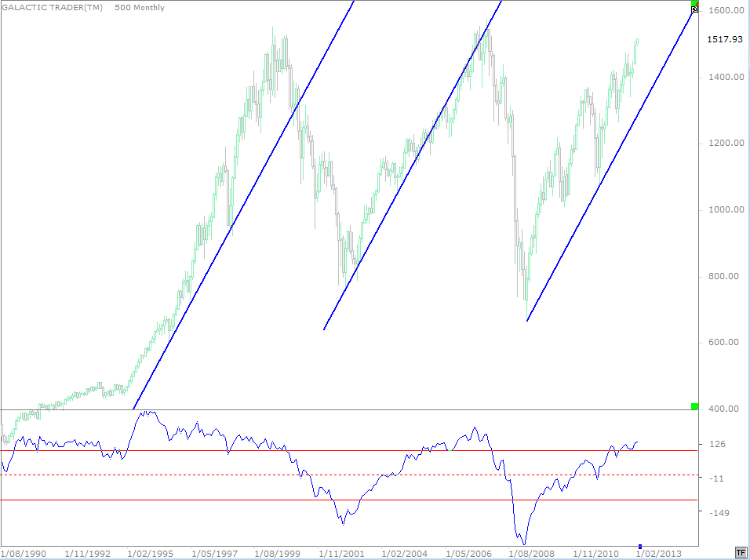The image size is (750, 560).
Task: Click indicator scale value -149
Action: pyautogui.click(x=719, y=513)
